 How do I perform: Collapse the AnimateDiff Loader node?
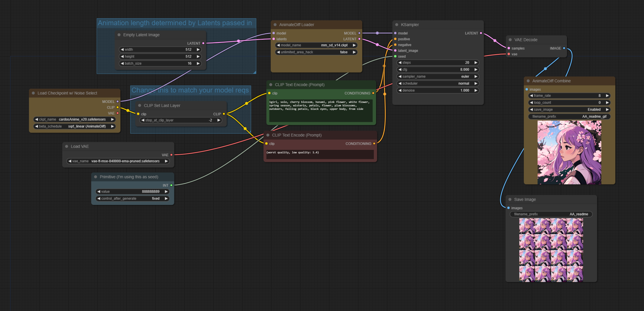[275, 25]
